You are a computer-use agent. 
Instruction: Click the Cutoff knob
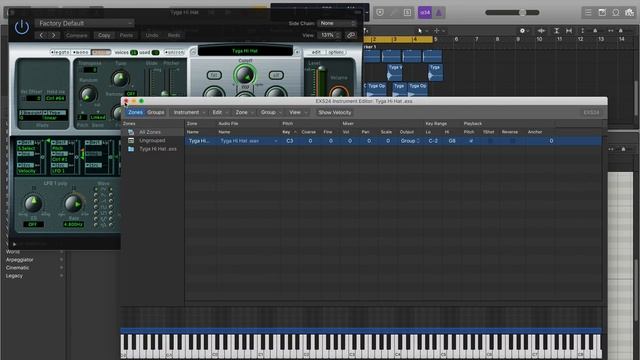[245, 75]
